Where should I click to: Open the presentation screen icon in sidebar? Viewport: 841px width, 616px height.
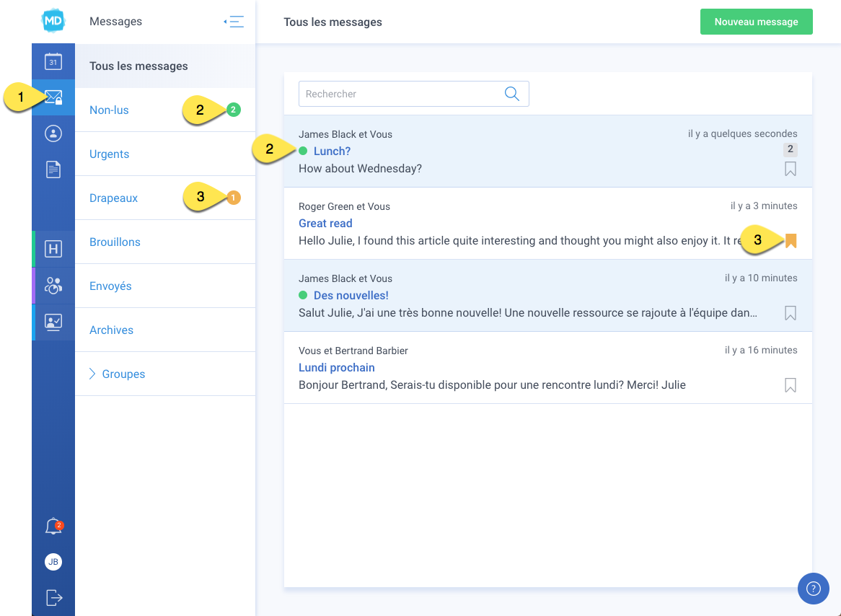click(x=53, y=322)
